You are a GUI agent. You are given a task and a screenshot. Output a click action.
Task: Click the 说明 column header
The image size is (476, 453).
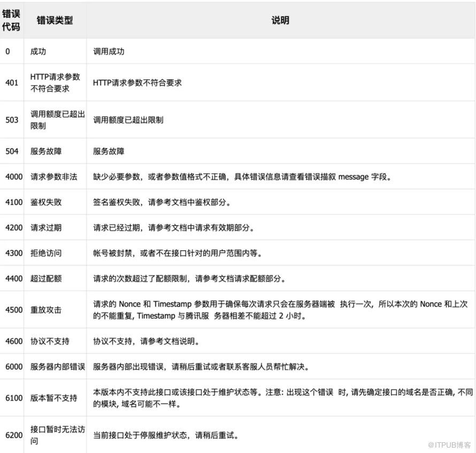click(280, 20)
